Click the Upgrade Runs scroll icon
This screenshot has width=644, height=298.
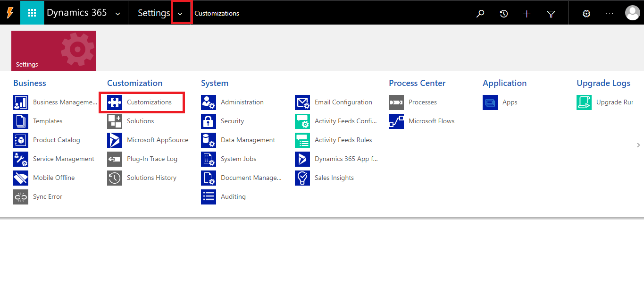click(584, 102)
